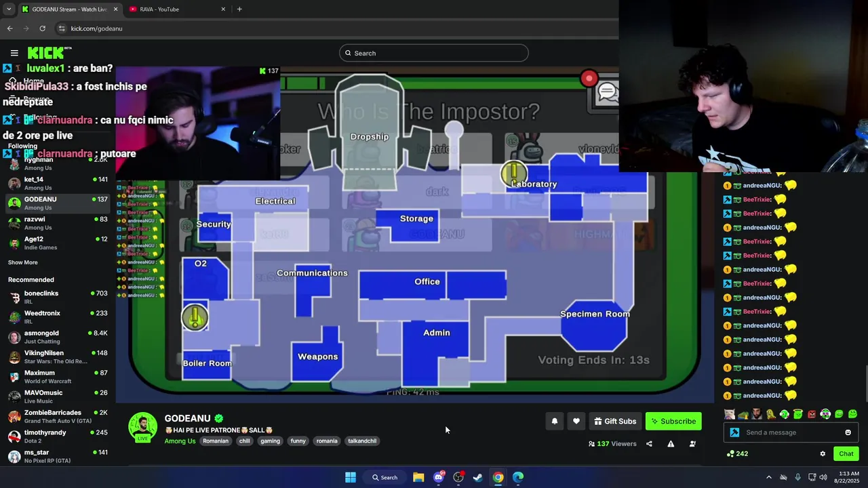
Task: Open asmongold recommended channel
Action: tap(58, 337)
